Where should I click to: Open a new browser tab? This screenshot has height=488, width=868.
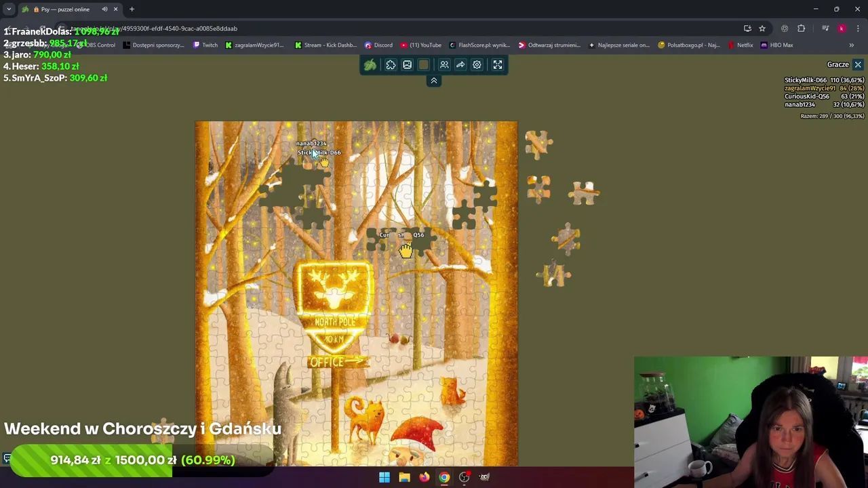point(132,9)
